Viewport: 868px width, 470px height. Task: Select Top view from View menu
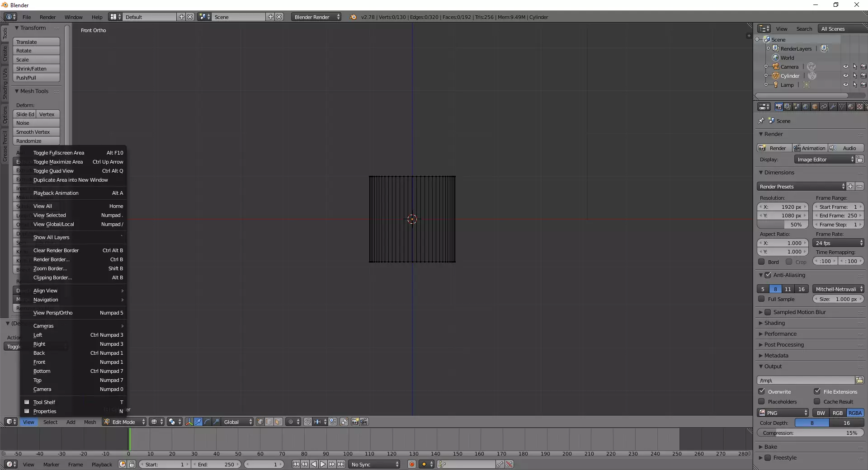pos(73,380)
